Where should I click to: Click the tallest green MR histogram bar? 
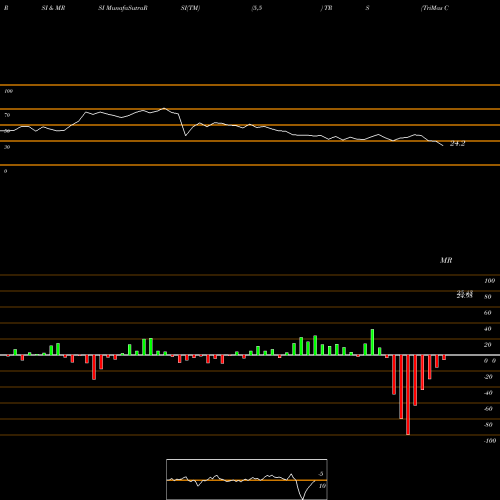pyautogui.click(x=372, y=342)
